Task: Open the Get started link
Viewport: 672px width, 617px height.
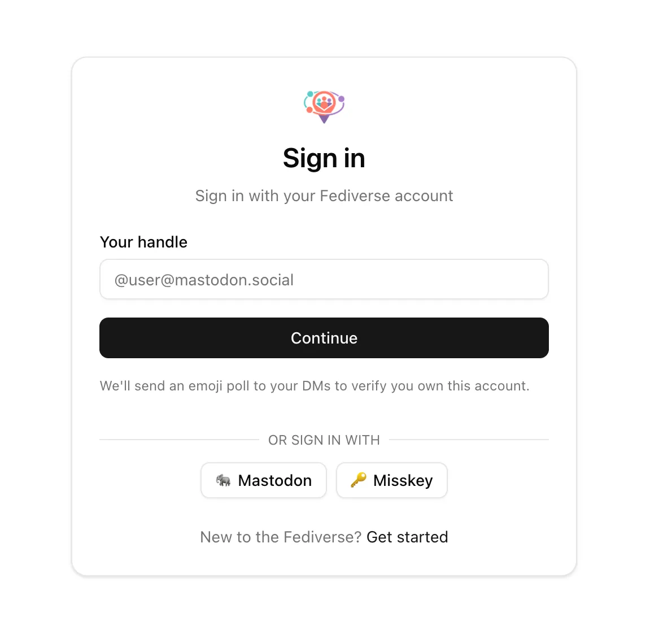Action: tap(407, 537)
